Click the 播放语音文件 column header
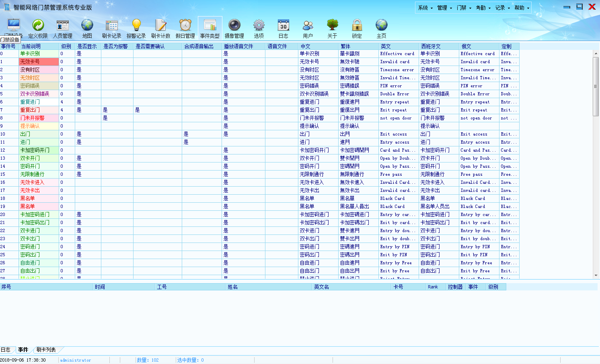The width and height of the screenshot is (600, 364). (x=243, y=46)
